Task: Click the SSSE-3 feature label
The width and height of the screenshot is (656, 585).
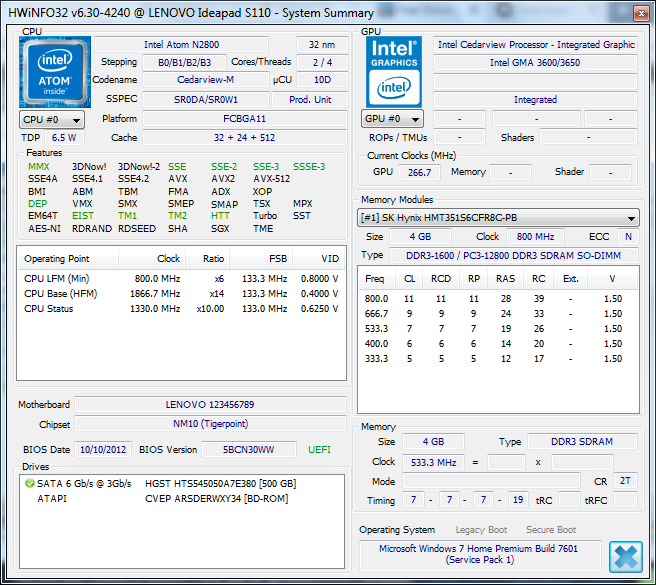Action: (x=309, y=167)
